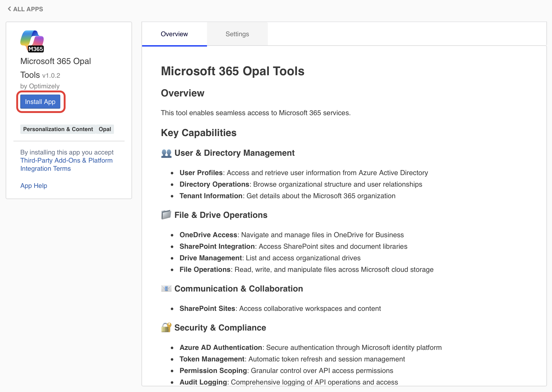Click the SharePoint Integration bullet item
This screenshot has height=392, width=552.
293,246
